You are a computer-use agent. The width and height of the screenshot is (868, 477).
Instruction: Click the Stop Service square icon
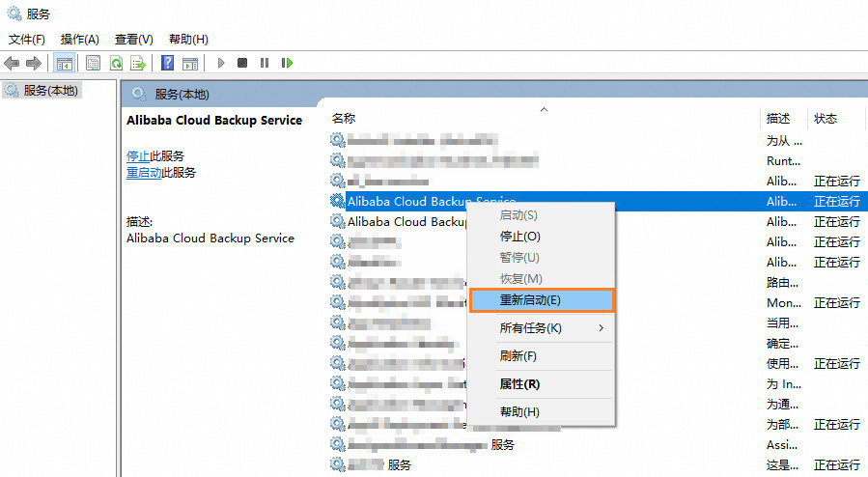(242, 63)
